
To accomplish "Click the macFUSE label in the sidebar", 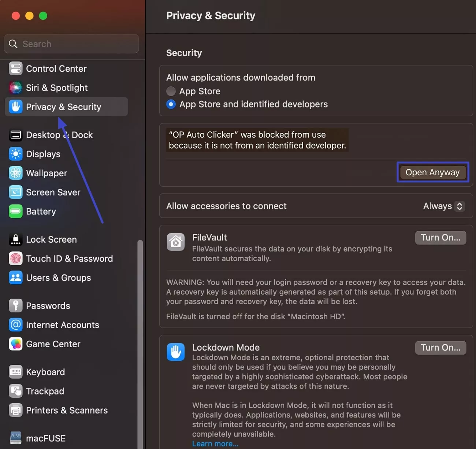I will (46, 438).
